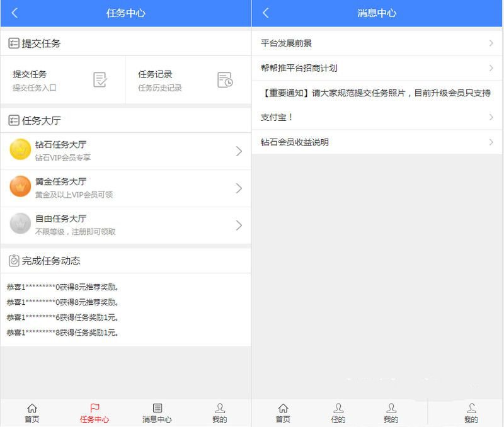
Task: Switch to the 消息中心 bottom tab
Action: pos(157,413)
